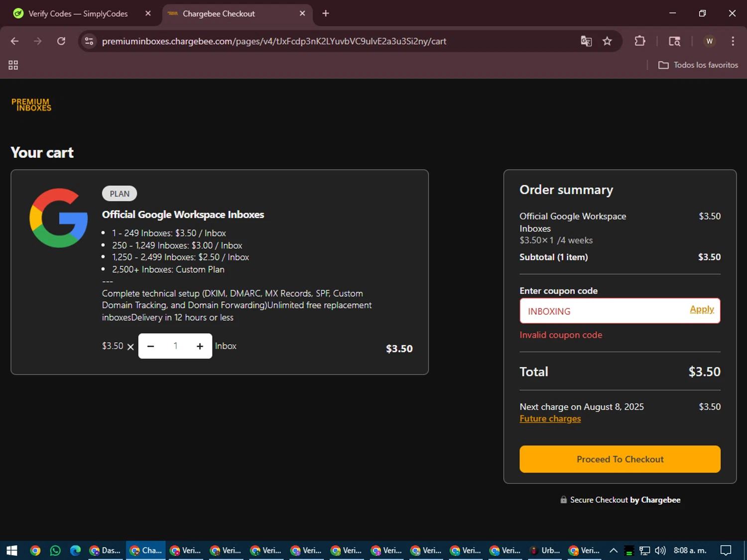Open the network icon in system tray
Screen dimensions: 747x560
644,550
